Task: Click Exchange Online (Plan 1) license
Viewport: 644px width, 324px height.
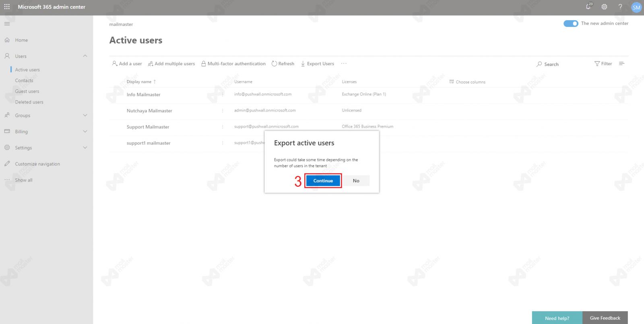Action: [364, 94]
